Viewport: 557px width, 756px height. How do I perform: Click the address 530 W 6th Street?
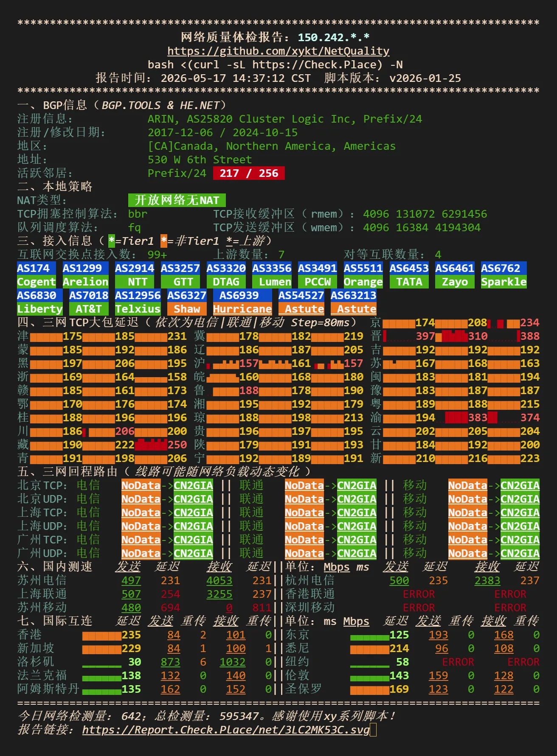tap(200, 160)
